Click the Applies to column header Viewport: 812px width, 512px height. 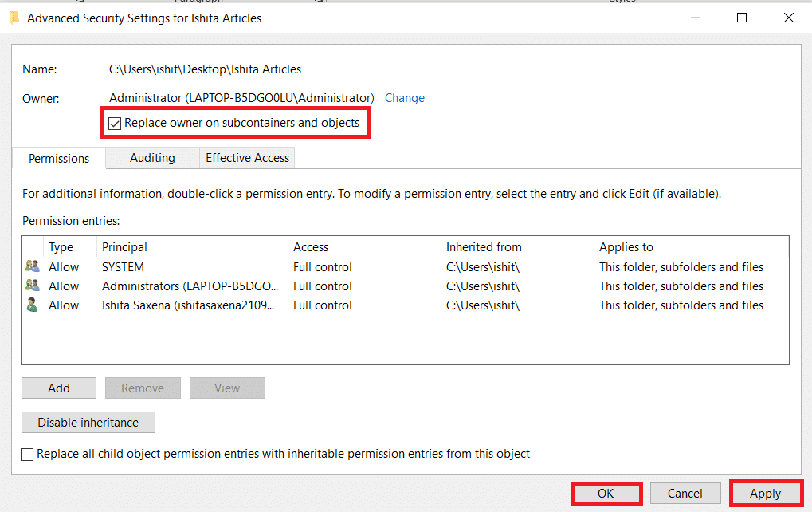(x=692, y=247)
